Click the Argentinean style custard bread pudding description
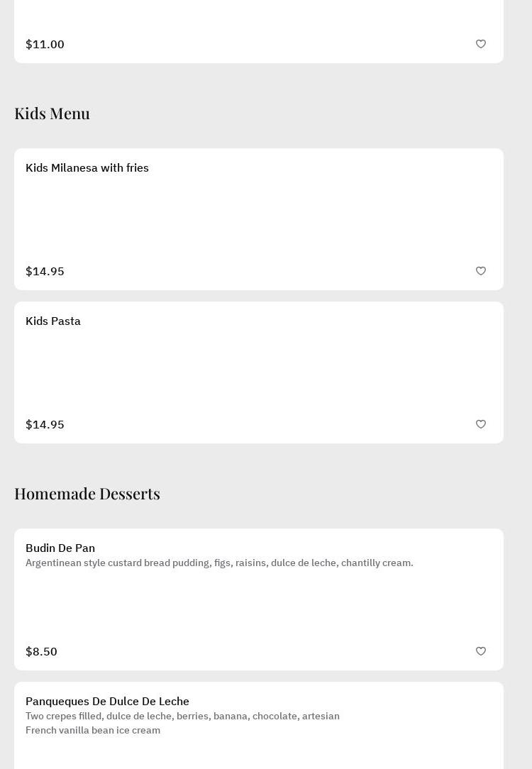 [219, 563]
